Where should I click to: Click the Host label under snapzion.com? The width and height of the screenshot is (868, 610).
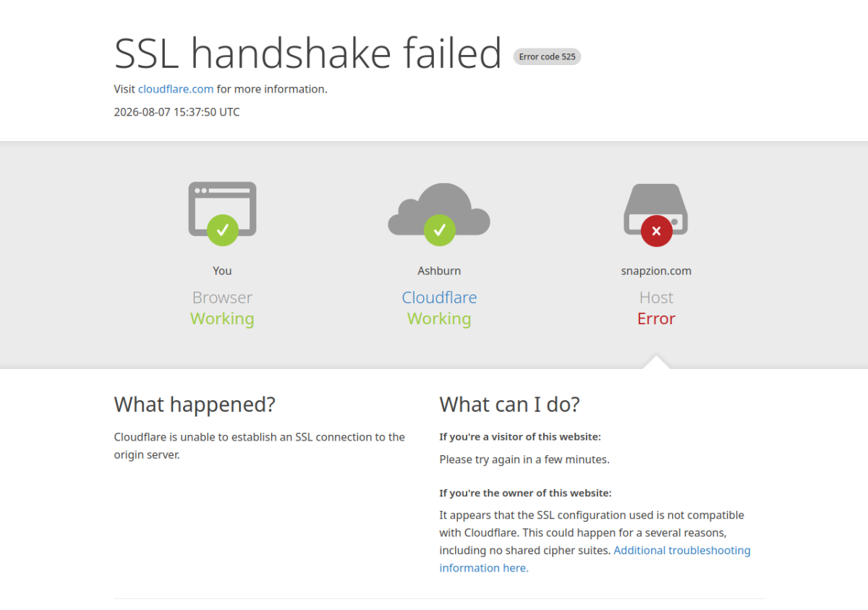click(x=656, y=297)
